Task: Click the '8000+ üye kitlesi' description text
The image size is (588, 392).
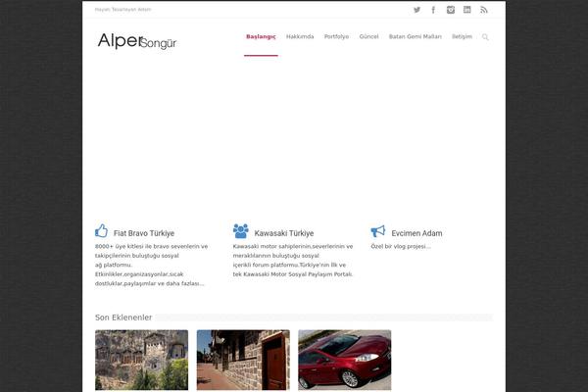Action: click(x=151, y=265)
